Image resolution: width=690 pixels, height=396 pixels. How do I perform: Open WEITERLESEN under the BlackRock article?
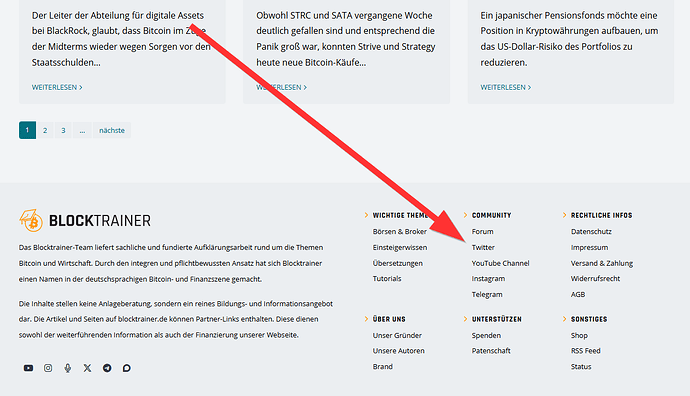[x=57, y=87]
